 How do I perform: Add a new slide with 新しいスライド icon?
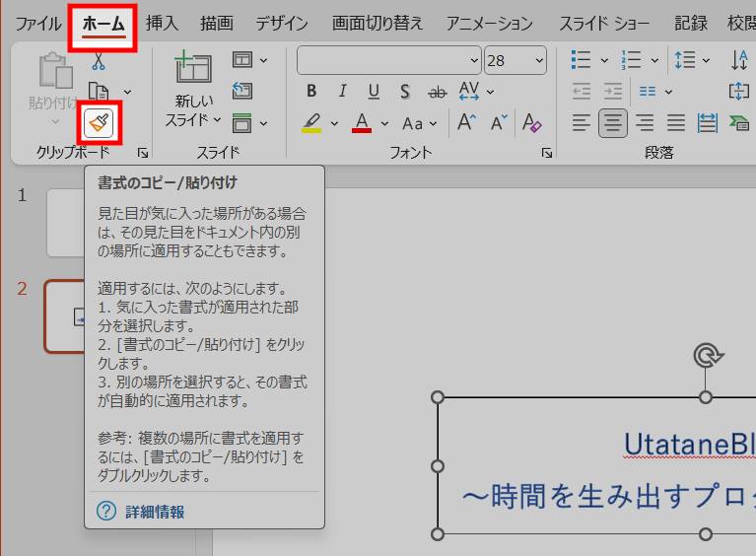tap(193, 67)
